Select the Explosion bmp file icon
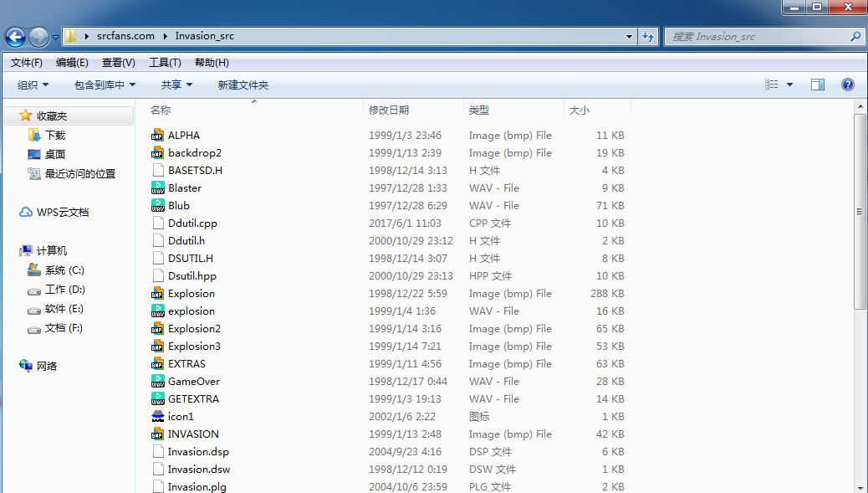This screenshot has height=493, width=868. pyautogui.click(x=158, y=294)
